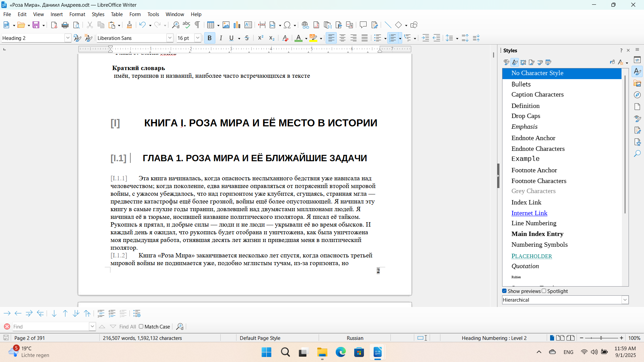Image resolution: width=644 pixels, height=362 pixels.
Task: Open font name dropdown for Liberation Sans
Action: tap(170, 38)
